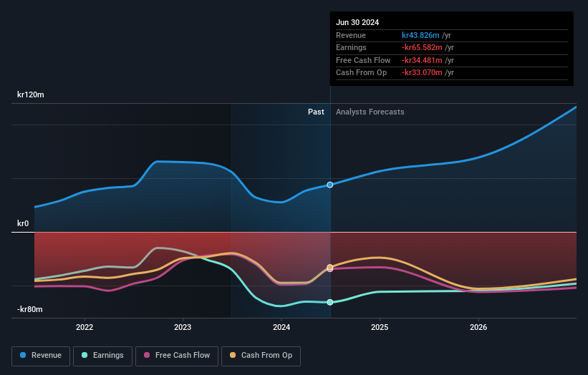Click the teal dot in Earnings legend
Viewport: 588px width, 375px height.
[85, 355]
